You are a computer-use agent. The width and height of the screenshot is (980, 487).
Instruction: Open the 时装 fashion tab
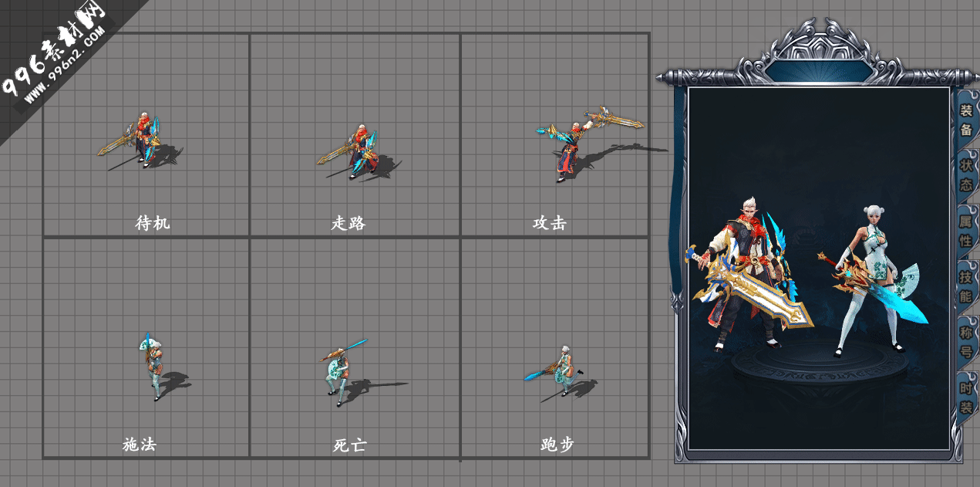click(x=966, y=397)
